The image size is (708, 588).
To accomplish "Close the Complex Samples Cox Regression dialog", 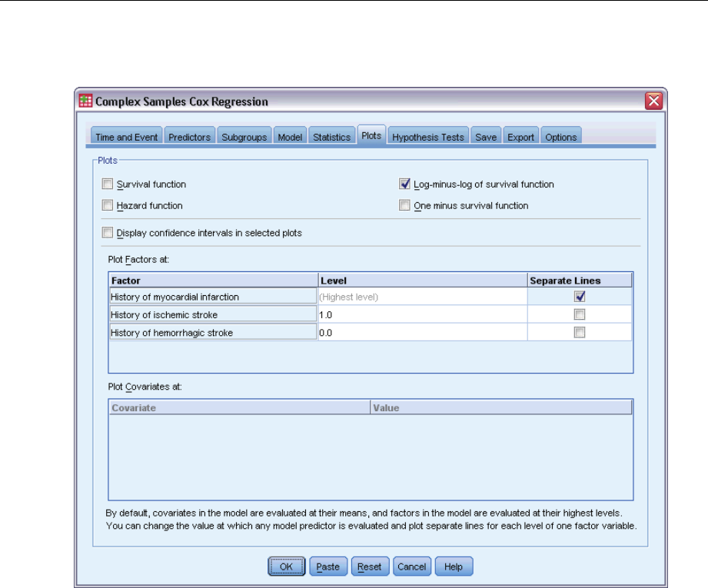I will click(654, 101).
